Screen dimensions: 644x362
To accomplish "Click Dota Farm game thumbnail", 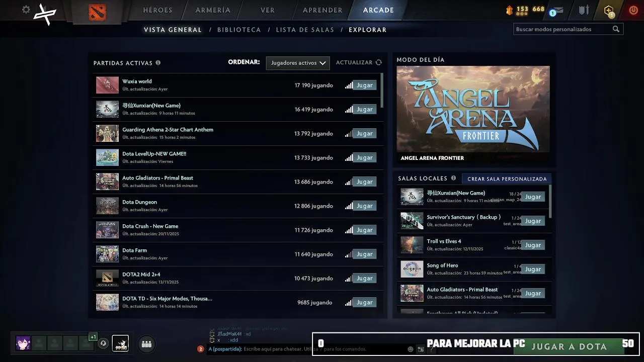I will point(107,254).
